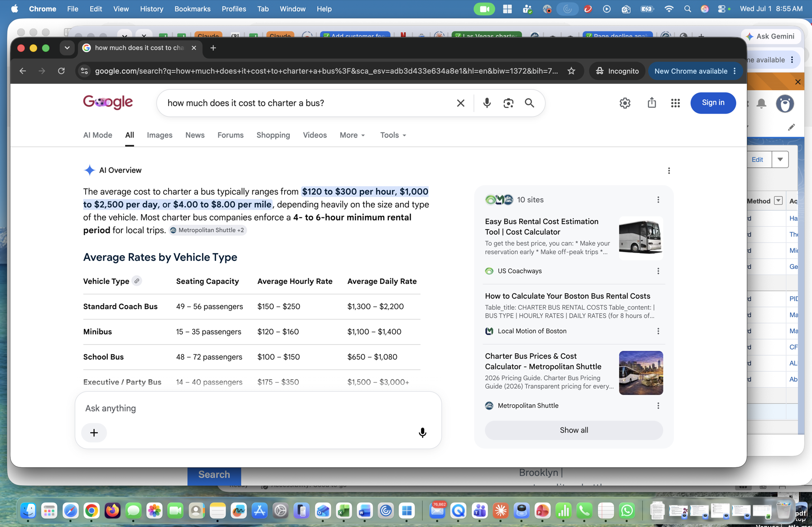Close the orange banner in background window

point(798,82)
